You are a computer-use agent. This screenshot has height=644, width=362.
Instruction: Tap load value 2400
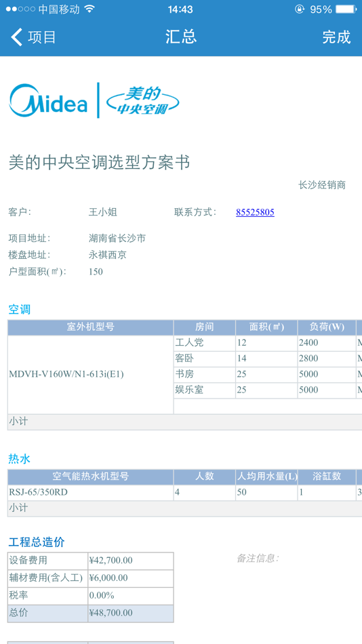point(327,343)
